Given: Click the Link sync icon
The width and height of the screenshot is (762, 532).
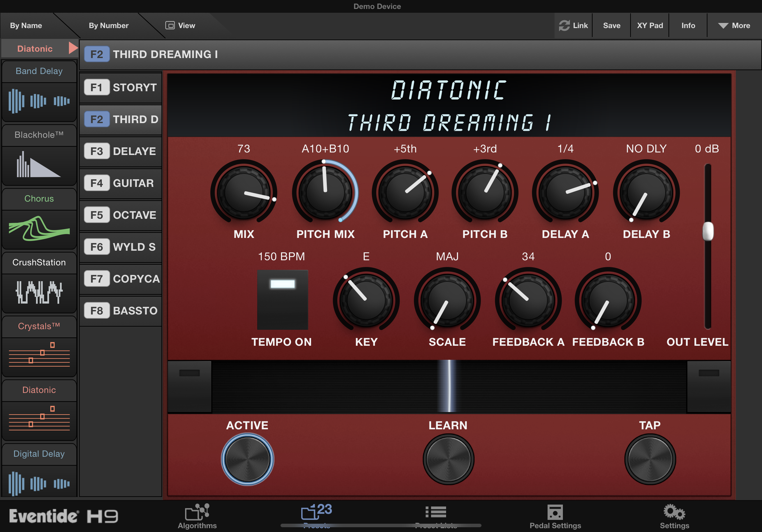Looking at the screenshot, I should click(564, 26).
